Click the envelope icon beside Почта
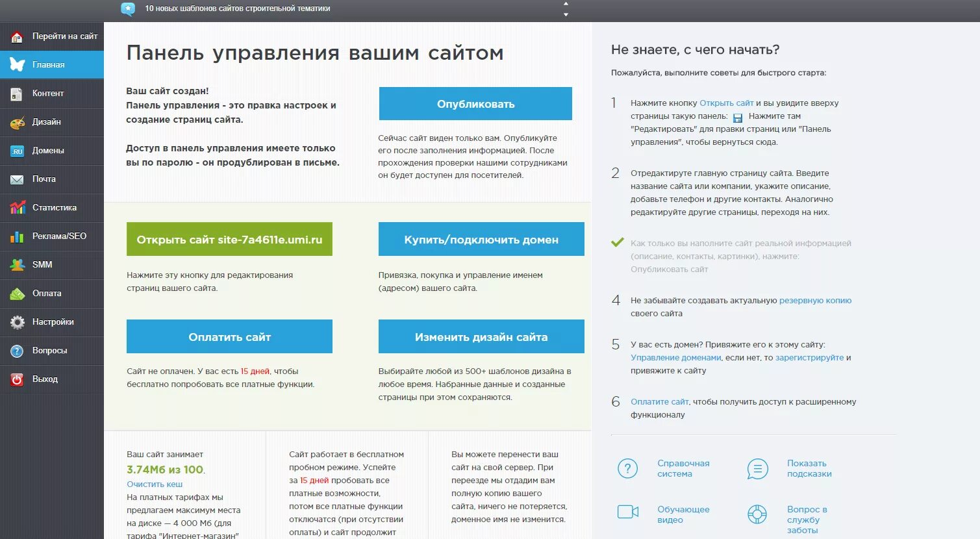The height and width of the screenshot is (539, 980). [x=17, y=179]
